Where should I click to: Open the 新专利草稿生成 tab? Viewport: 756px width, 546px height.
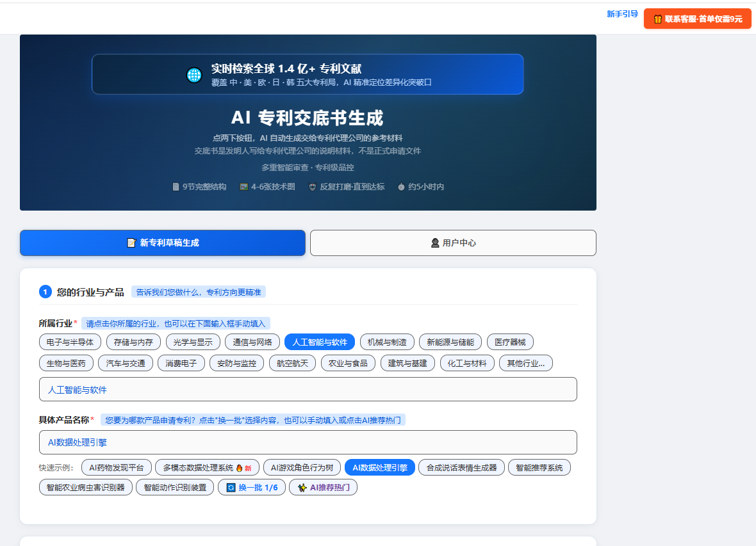(x=163, y=243)
